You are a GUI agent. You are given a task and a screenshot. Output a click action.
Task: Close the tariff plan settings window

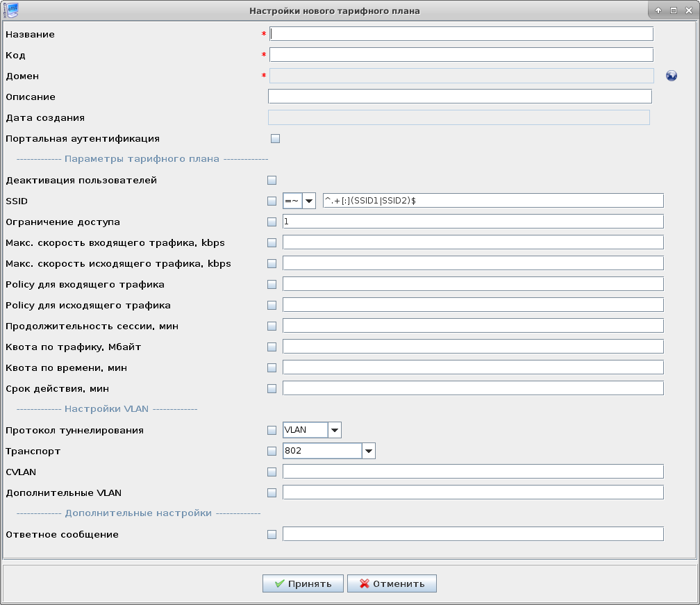coord(688,10)
